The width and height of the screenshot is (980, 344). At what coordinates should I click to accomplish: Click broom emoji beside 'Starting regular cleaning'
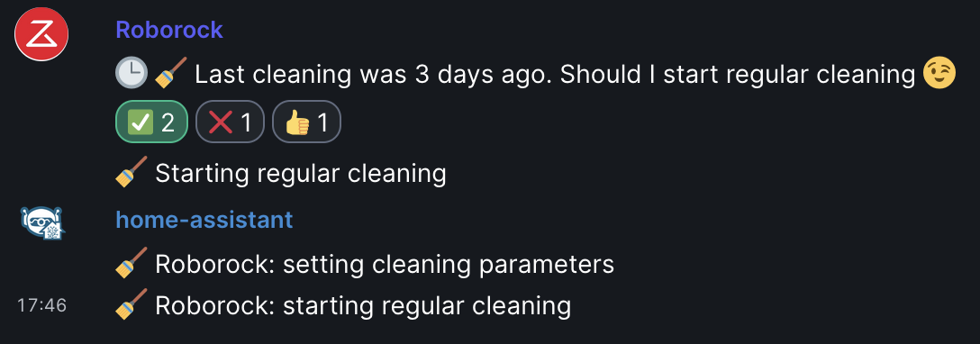pos(132,172)
